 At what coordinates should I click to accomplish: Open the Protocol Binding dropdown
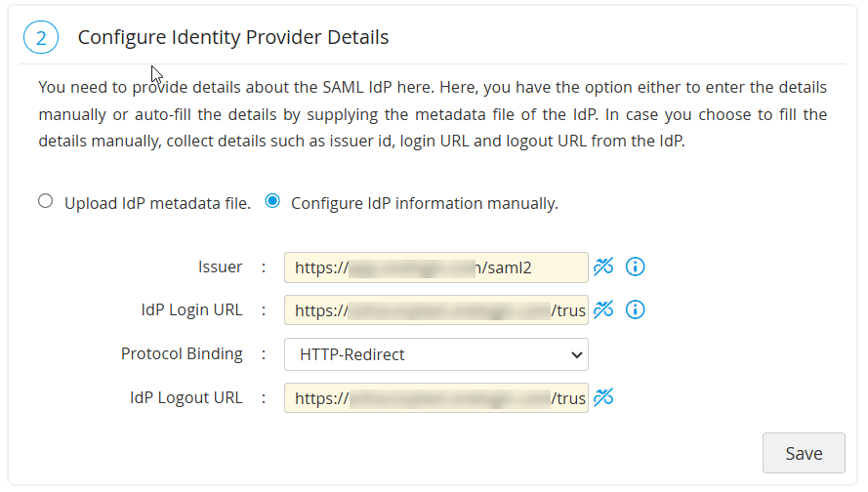[x=435, y=354]
